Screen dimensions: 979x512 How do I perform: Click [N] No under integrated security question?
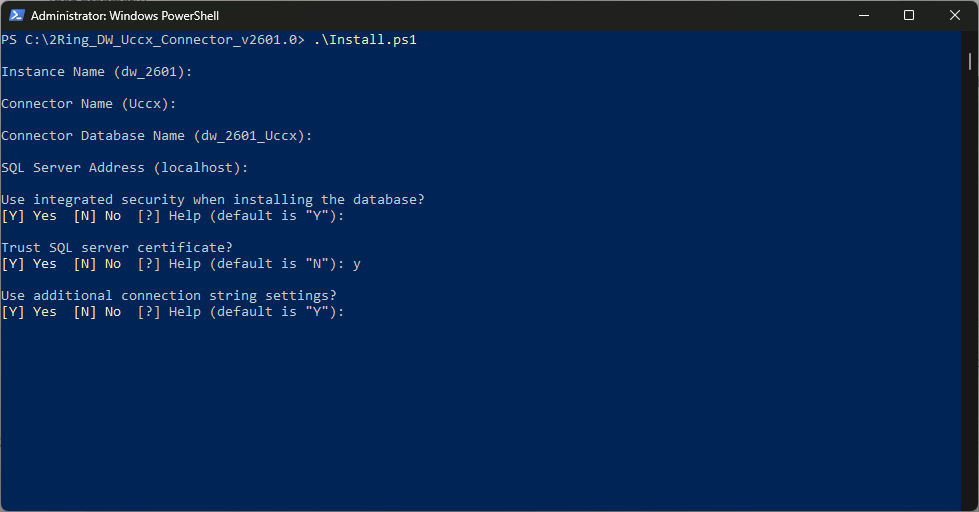coord(97,216)
